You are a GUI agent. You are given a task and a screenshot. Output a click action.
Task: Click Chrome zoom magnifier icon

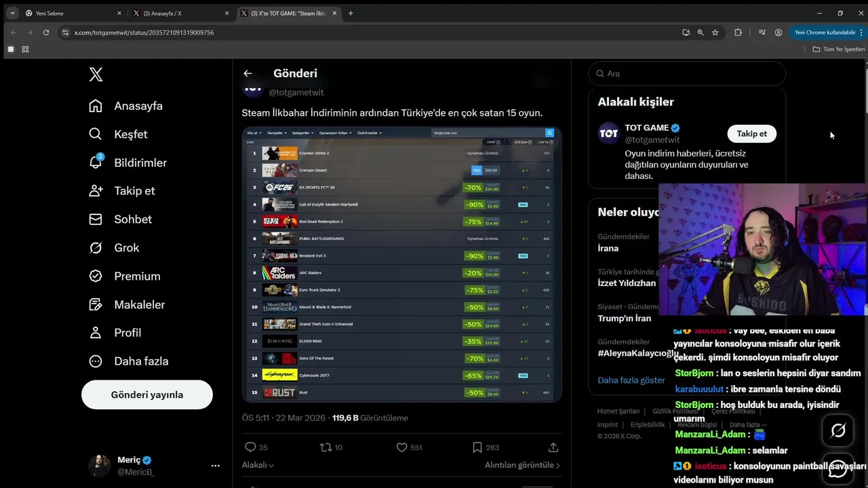[x=701, y=33]
